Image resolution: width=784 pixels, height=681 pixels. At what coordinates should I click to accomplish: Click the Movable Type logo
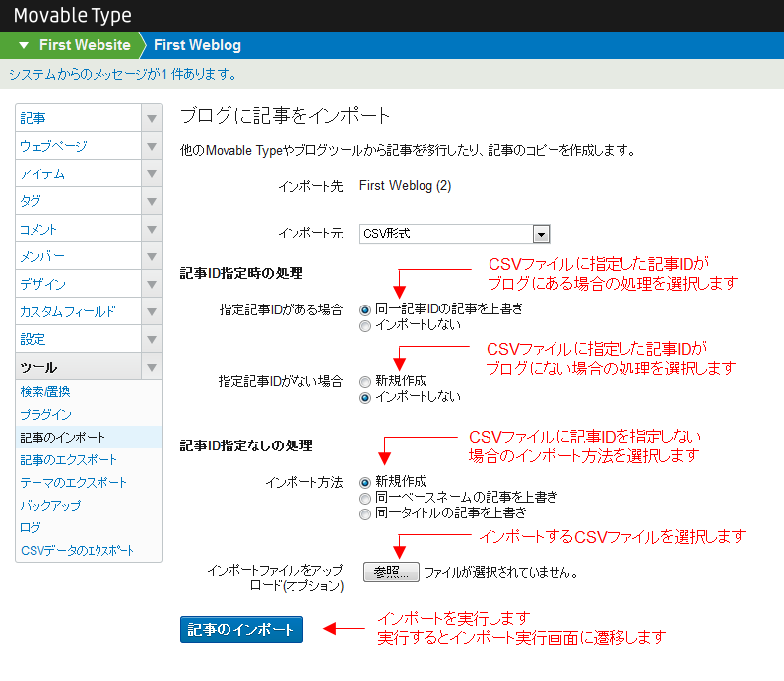tap(73, 16)
